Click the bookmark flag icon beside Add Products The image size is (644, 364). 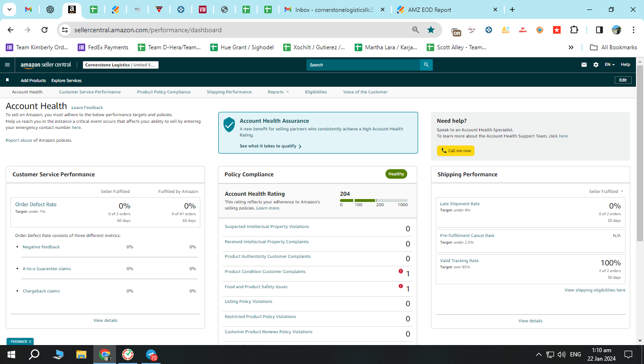pyautogui.click(x=7, y=80)
